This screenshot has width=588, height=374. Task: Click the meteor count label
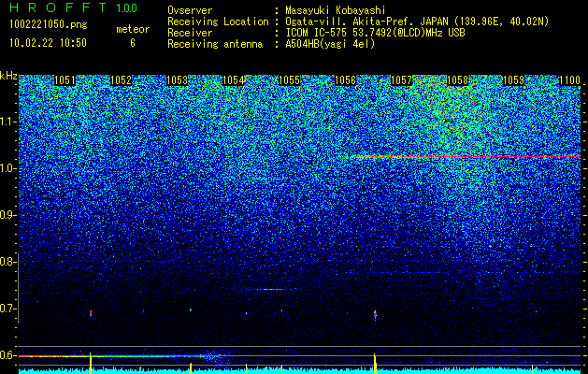click(x=133, y=29)
